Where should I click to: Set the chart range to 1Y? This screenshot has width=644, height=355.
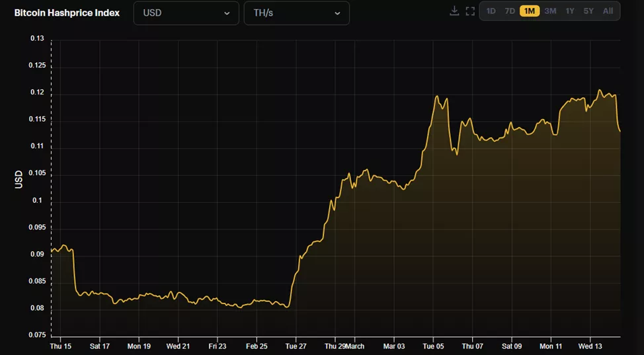(x=569, y=11)
